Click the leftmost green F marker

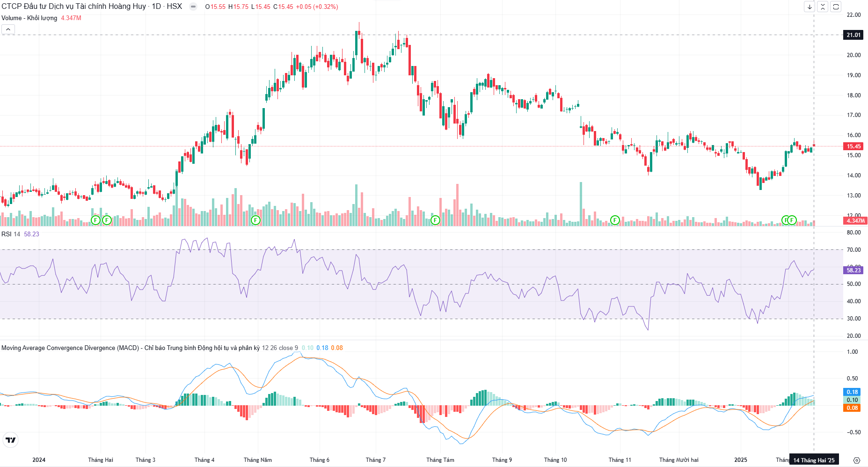tap(95, 220)
